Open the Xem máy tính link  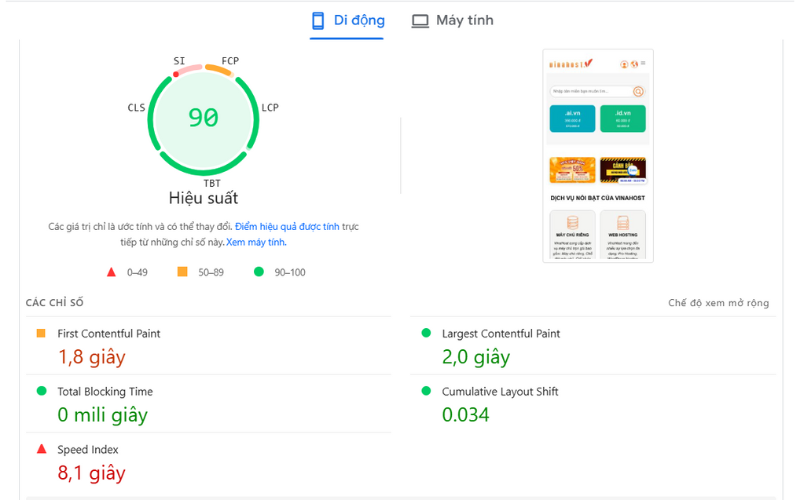(256, 242)
